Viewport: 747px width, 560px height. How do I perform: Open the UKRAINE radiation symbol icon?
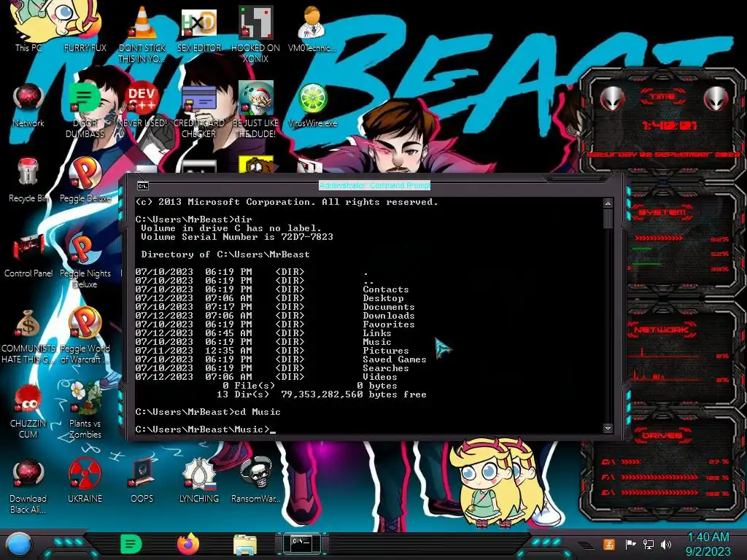coord(85,481)
